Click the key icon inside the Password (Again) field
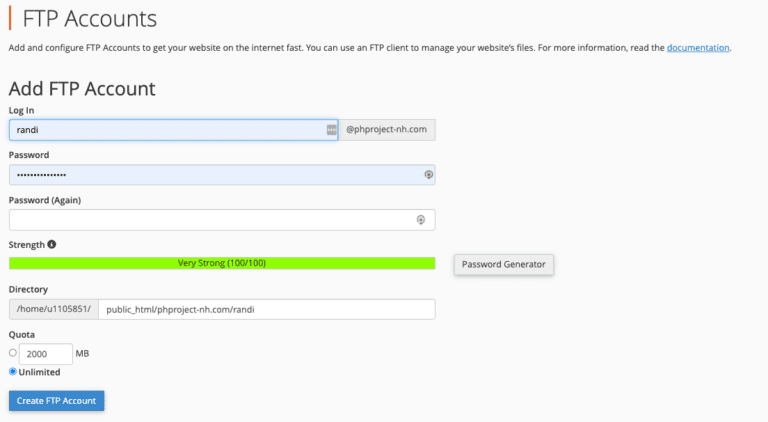Image resolution: width=768 pixels, height=422 pixels. [x=421, y=220]
